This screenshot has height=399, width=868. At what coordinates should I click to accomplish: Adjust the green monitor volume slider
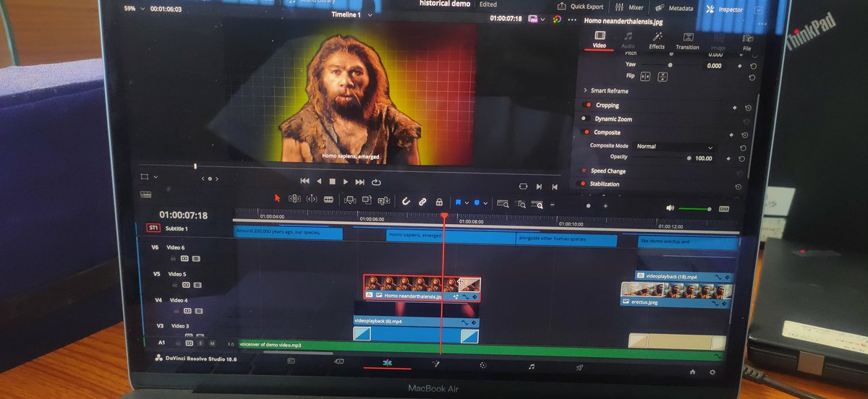pos(694,209)
